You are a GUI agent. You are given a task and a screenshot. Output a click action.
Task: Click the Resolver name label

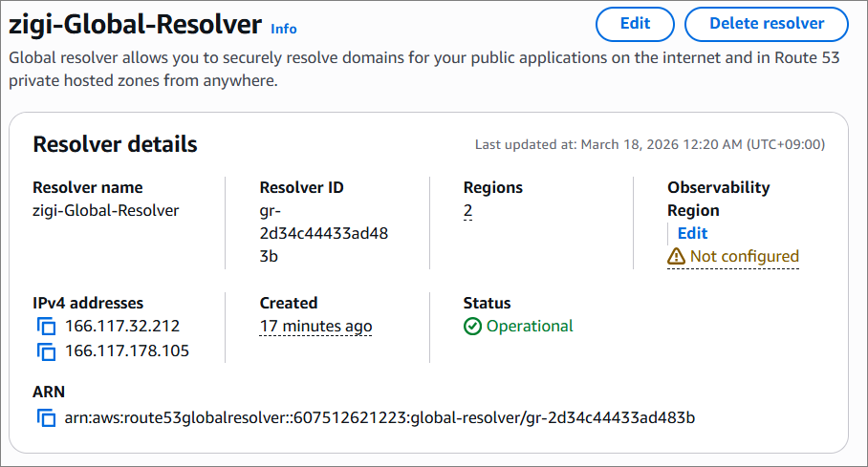(87, 187)
